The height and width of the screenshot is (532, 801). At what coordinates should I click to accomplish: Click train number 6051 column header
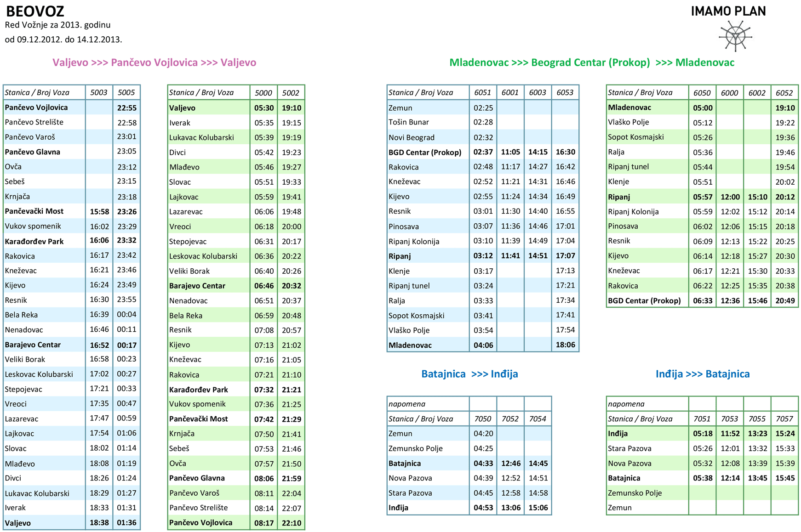(x=483, y=92)
